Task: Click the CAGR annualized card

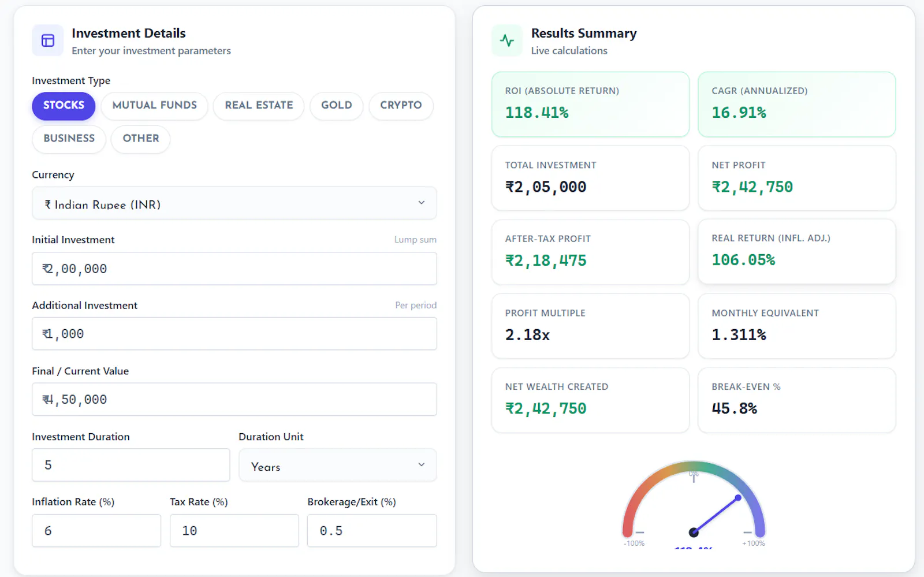Action: point(797,105)
